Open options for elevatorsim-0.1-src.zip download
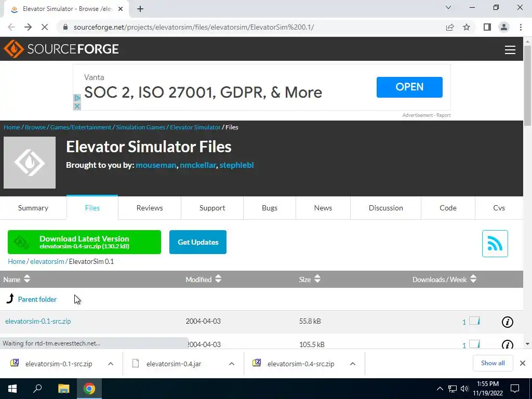532x399 pixels. coord(111,364)
